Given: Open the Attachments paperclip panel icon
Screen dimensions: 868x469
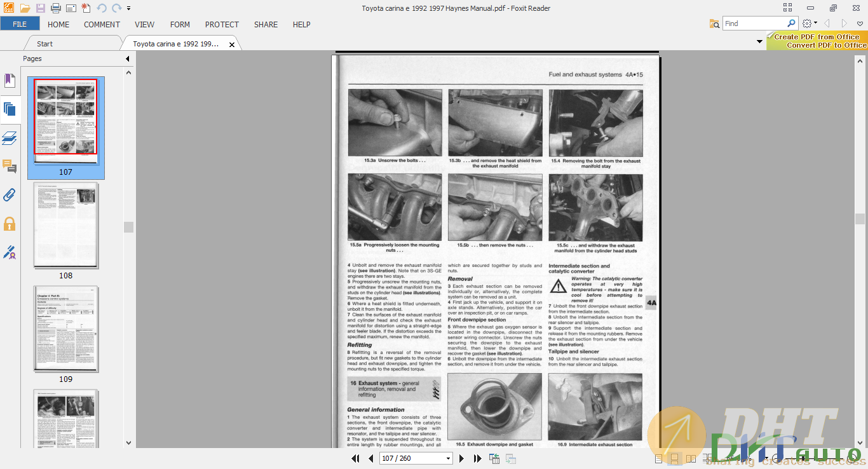Looking at the screenshot, I should coord(10,194).
